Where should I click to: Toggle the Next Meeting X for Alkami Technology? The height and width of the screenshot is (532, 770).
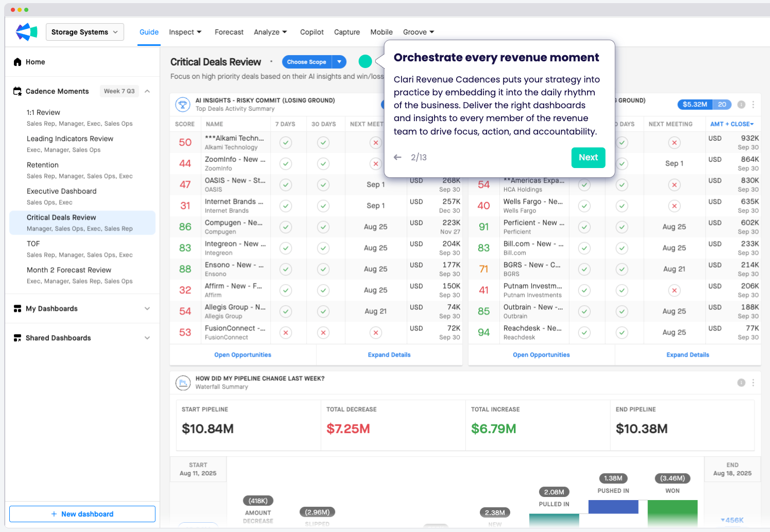point(376,143)
